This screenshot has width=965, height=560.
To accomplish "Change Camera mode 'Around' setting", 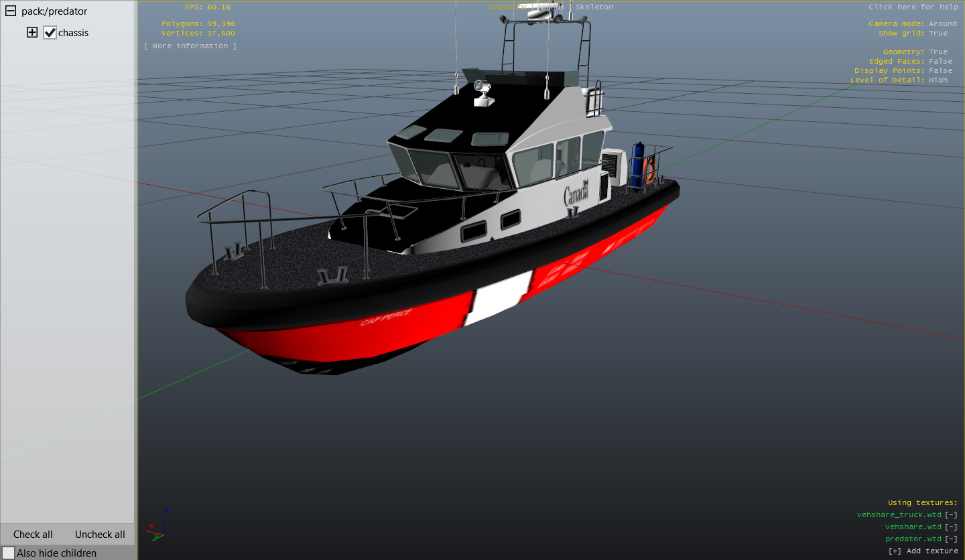I will click(x=942, y=23).
